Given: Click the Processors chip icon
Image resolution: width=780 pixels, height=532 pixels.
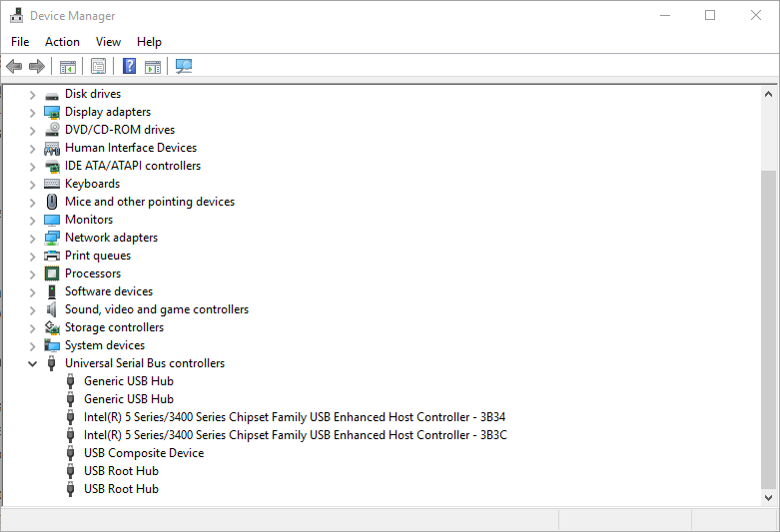Looking at the screenshot, I should click(52, 273).
